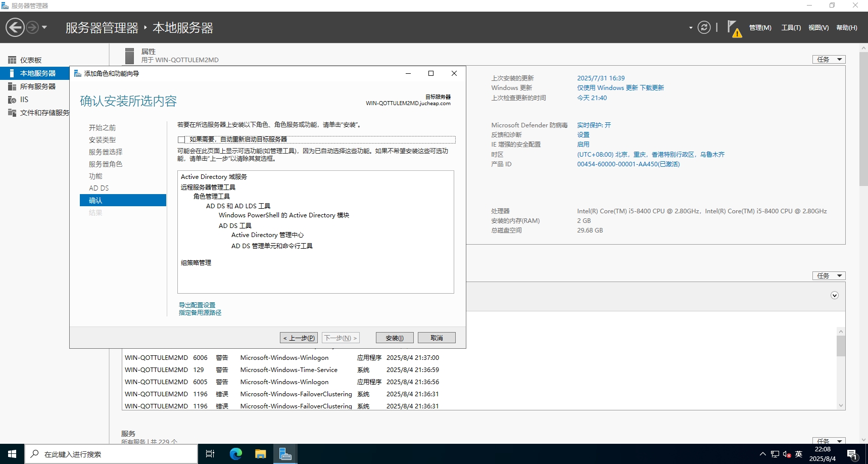868x464 pixels.
Task: Click the 启用 IE enhanced security link
Action: tap(583, 145)
